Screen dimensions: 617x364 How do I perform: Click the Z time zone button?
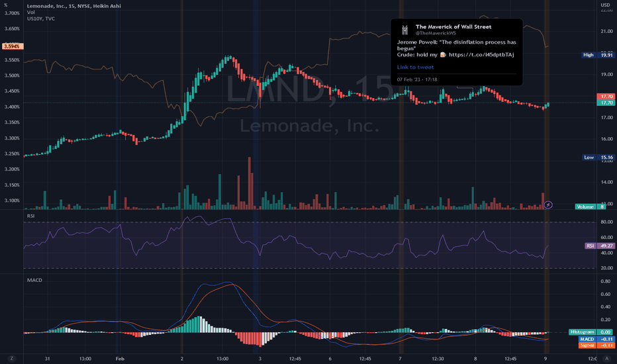pos(11,359)
